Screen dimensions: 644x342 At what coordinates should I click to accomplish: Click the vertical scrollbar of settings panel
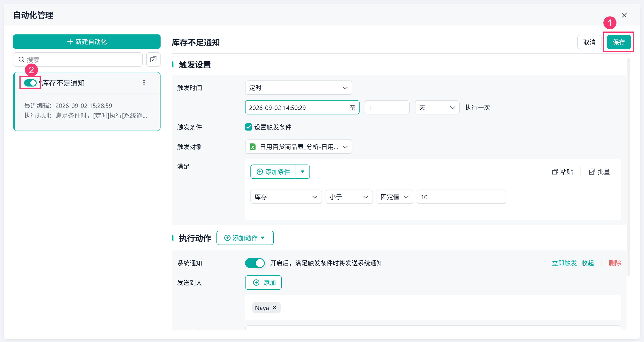point(629,167)
